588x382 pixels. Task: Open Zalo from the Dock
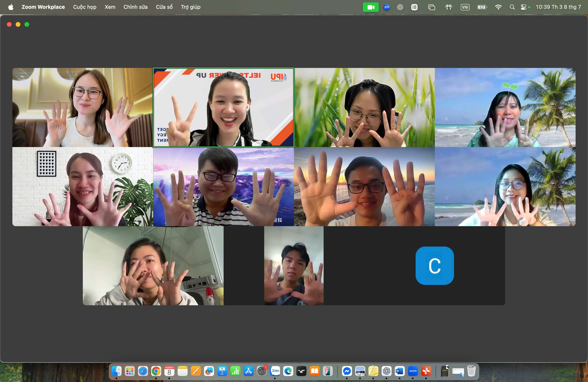tap(275, 371)
